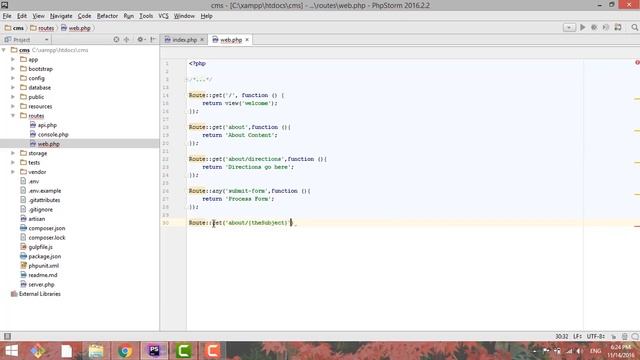640x360 pixels.
Task: Click the Run play icon in toolbar
Action: click(x=582, y=27)
